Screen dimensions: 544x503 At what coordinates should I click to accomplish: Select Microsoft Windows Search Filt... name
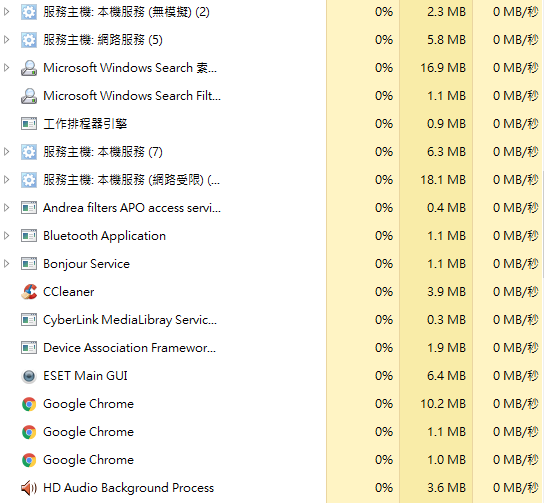click(x=132, y=96)
